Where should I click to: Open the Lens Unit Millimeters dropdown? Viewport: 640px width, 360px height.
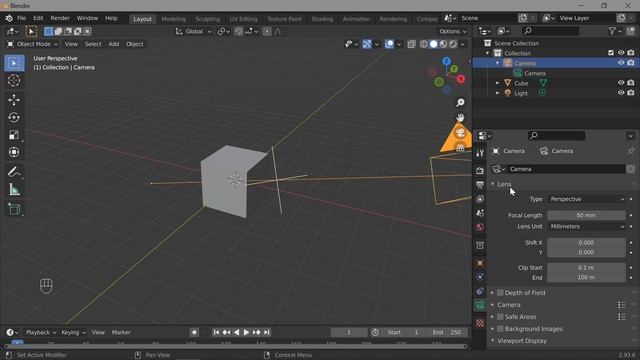pyautogui.click(x=586, y=227)
